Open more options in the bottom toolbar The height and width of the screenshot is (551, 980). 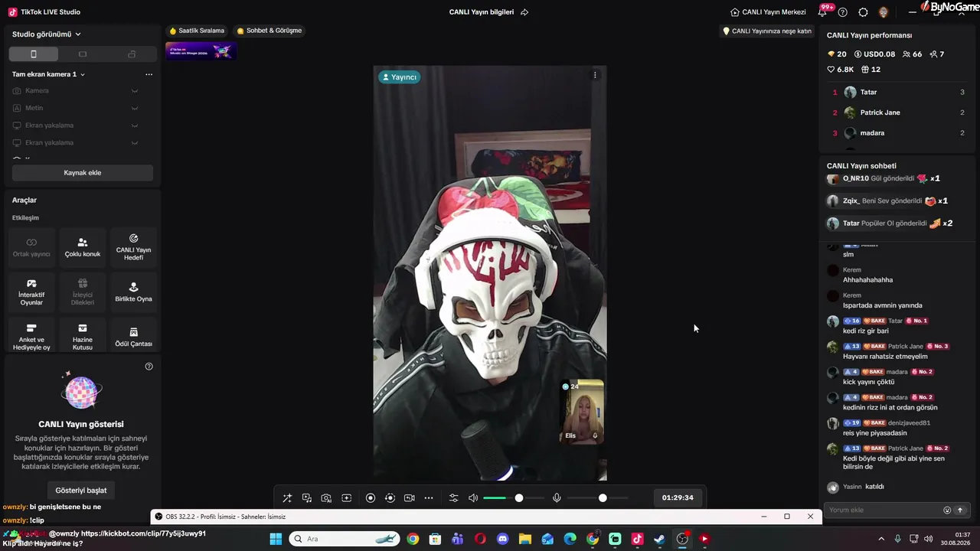(429, 498)
